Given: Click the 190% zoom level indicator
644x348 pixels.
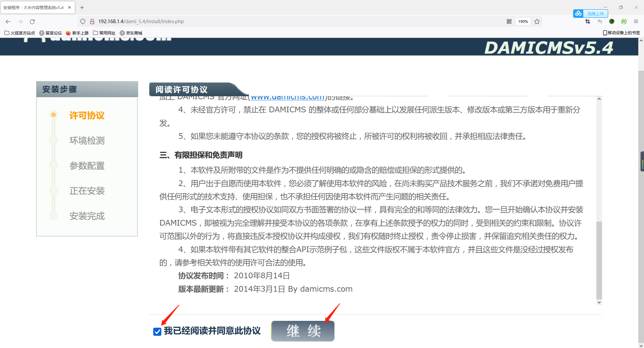Looking at the screenshot, I should point(523,21).
